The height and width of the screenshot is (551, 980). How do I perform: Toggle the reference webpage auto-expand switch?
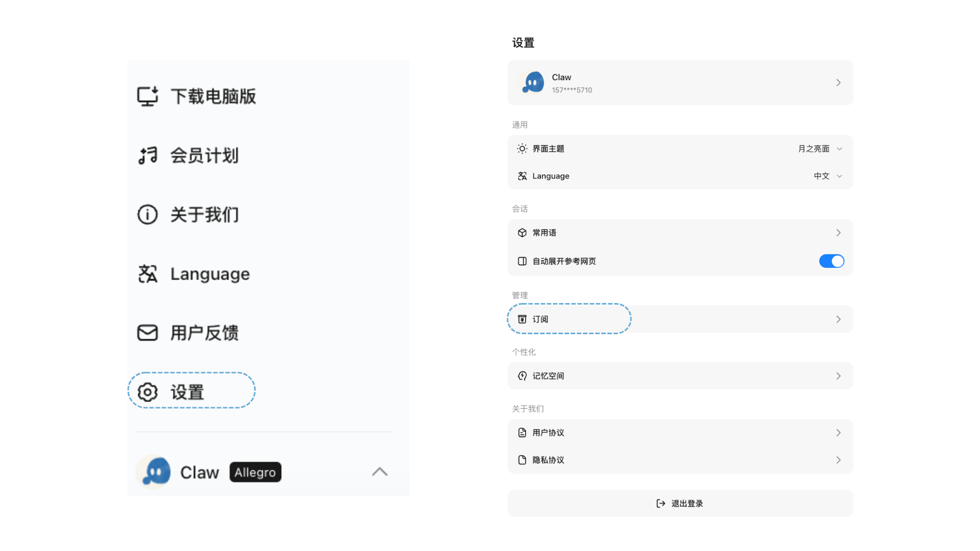(x=831, y=261)
